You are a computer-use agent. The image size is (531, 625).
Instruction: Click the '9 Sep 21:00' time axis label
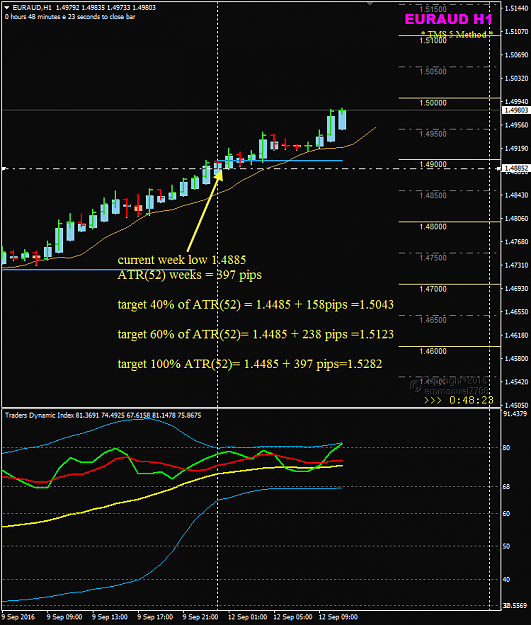click(201, 617)
